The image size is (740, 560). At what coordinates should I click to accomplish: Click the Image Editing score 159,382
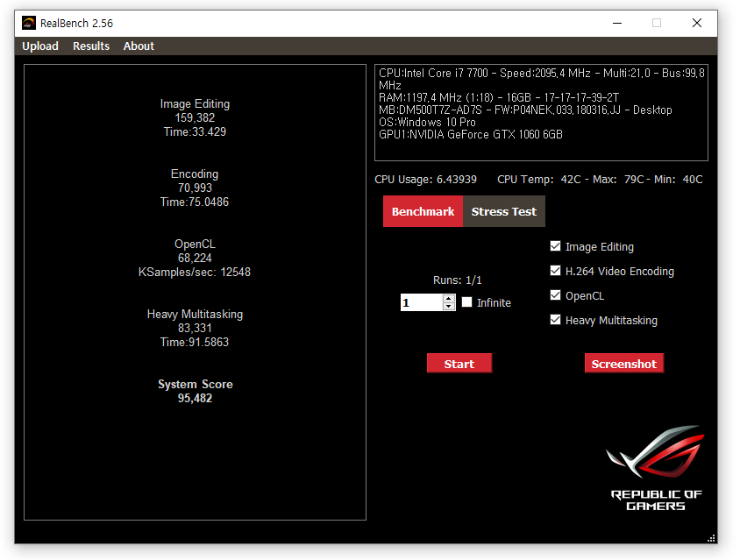click(x=195, y=118)
